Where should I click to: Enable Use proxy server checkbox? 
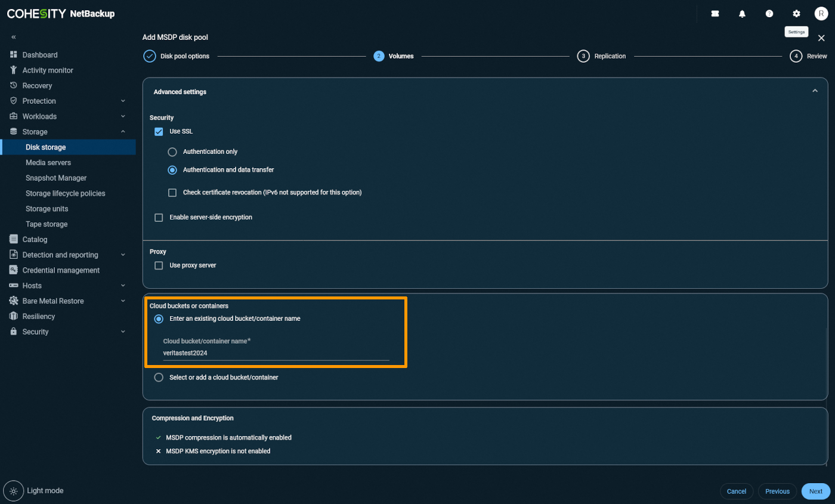click(159, 265)
